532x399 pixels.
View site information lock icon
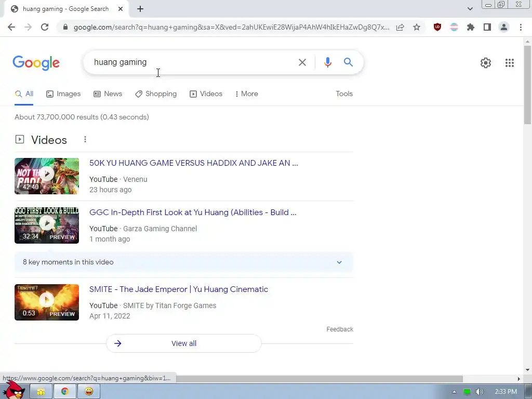coord(65,27)
